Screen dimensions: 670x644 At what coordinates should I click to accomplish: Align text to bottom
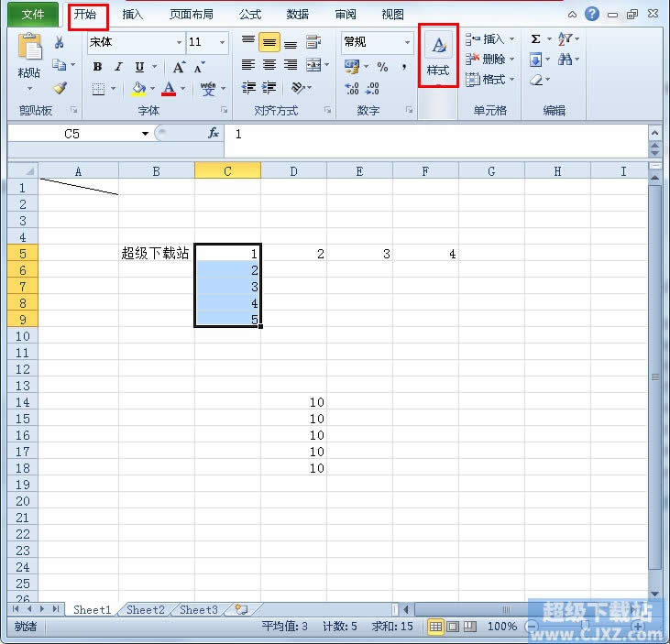coord(291,43)
